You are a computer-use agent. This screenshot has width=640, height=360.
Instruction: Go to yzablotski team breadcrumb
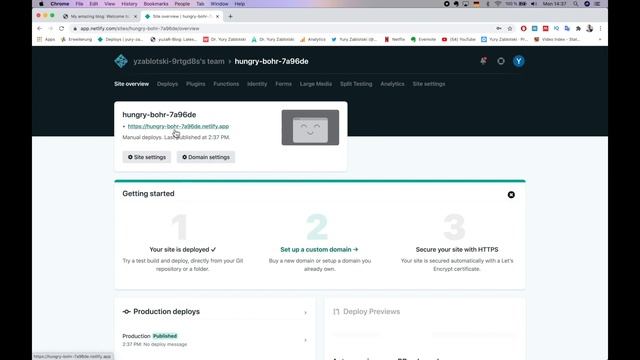179,61
